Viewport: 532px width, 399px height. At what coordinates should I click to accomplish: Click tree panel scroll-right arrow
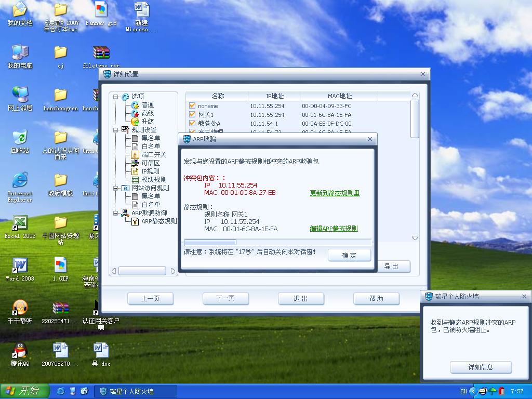pos(172,271)
